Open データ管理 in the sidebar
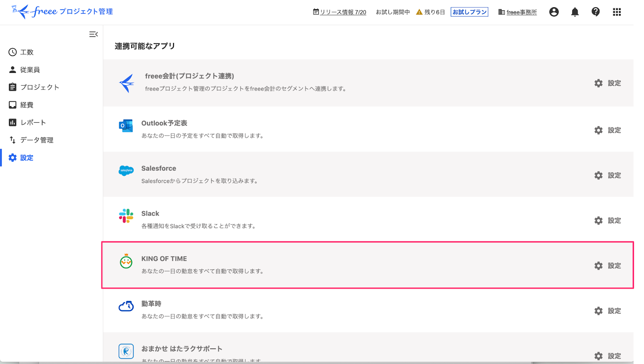The width and height of the screenshot is (644, 364). coord(31,140)
